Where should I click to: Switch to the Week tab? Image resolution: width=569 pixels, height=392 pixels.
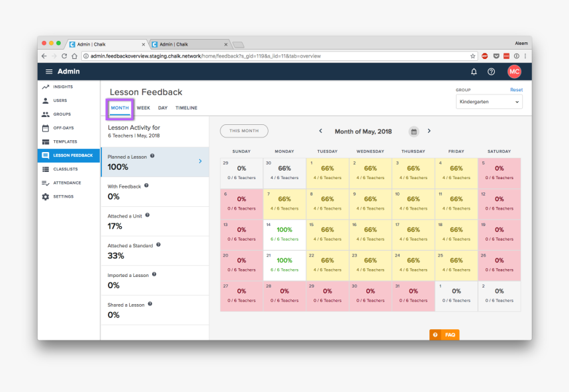tap(143, 108)
